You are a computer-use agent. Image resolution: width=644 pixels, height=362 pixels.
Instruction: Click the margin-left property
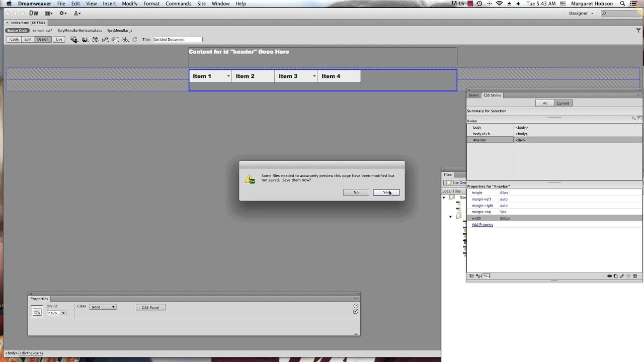[x=481, y=199]
